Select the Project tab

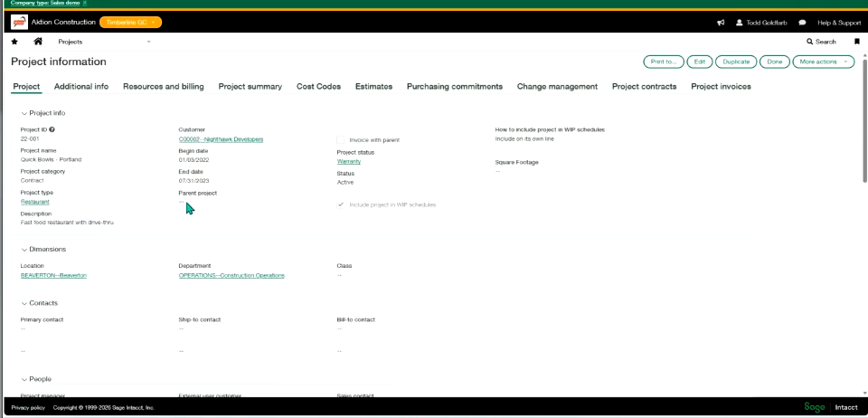pos(26,86)
